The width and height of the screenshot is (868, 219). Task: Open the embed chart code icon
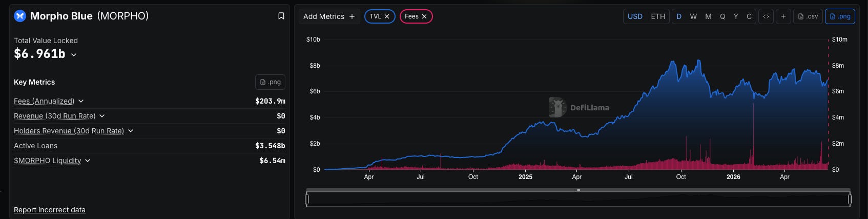766,16
